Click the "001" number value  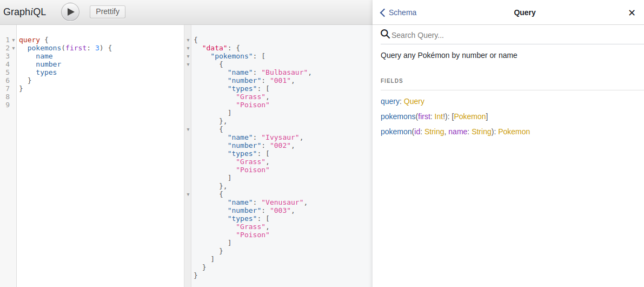pyautogui.click(x=281, y=81)
